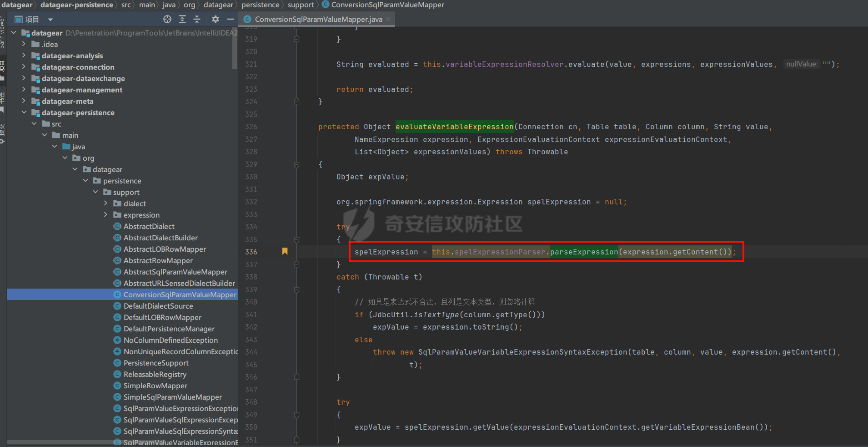Image resolution: width=868 pixels, height=447 pixels.
Task: Hide the project tool window
Action: click(x=231, y=19)
